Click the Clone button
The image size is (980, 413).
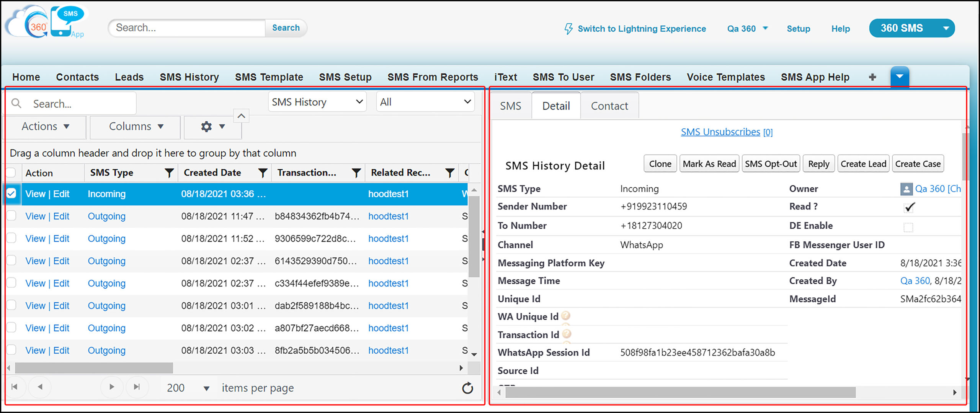(660, 164)
